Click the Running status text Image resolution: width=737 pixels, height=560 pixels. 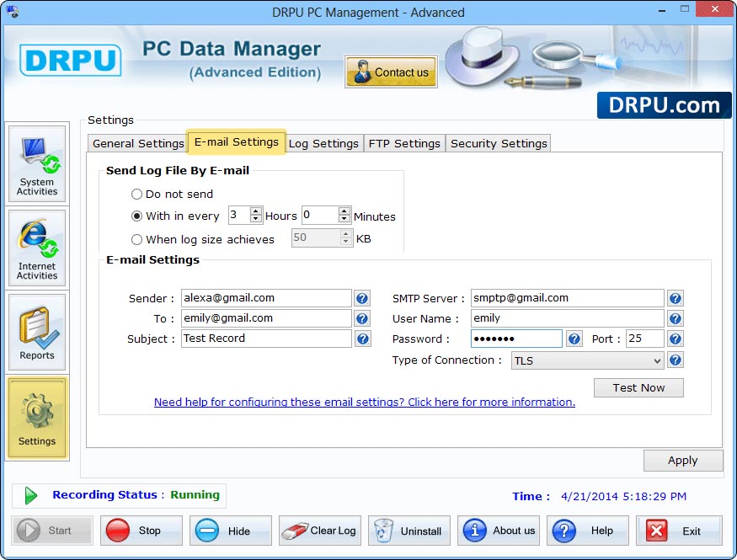(x=195, y=494)
